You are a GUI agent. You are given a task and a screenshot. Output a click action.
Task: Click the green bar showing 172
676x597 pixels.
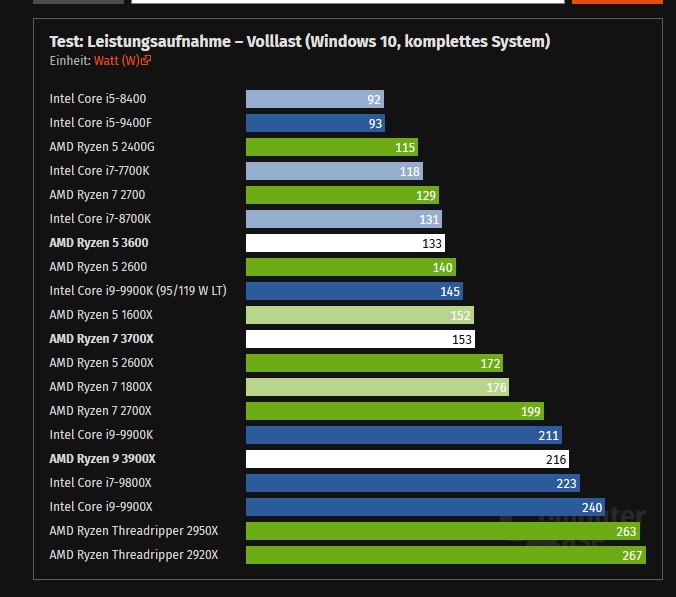(374, 363)
